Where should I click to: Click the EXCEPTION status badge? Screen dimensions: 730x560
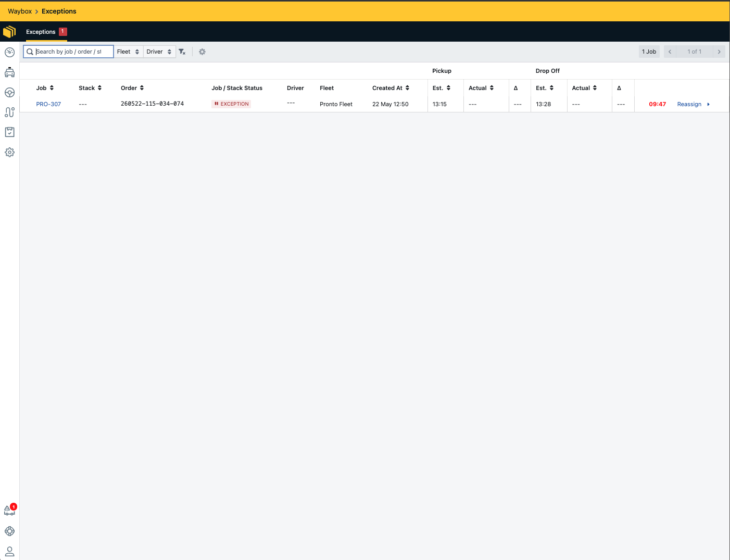coord(232,104)
